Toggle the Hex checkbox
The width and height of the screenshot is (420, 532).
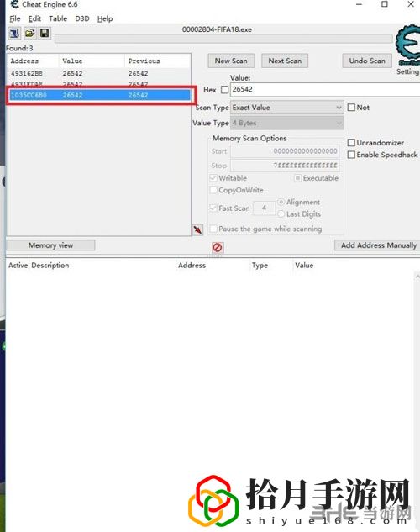(x=224, y=90)
